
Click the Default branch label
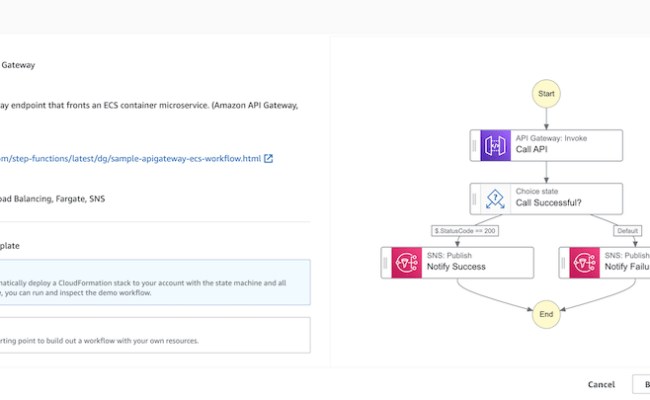(x=627, y=231)
